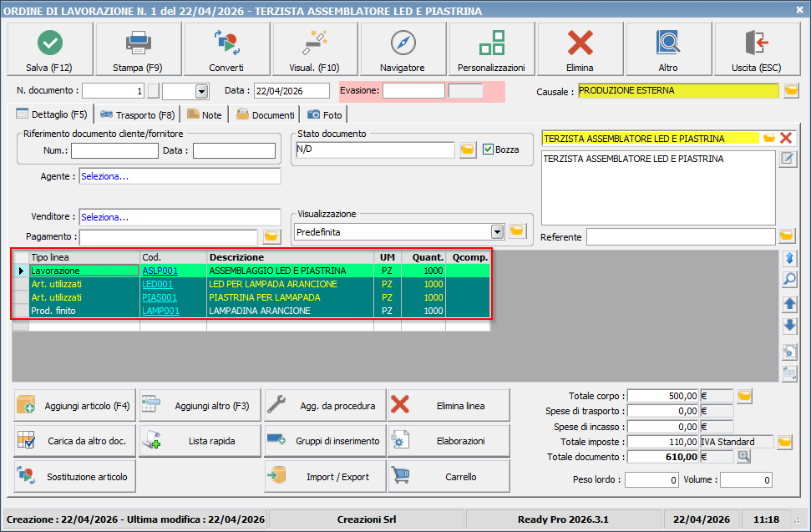
Task: Open the Documenti tab
Action: click(x=265, y=115)
